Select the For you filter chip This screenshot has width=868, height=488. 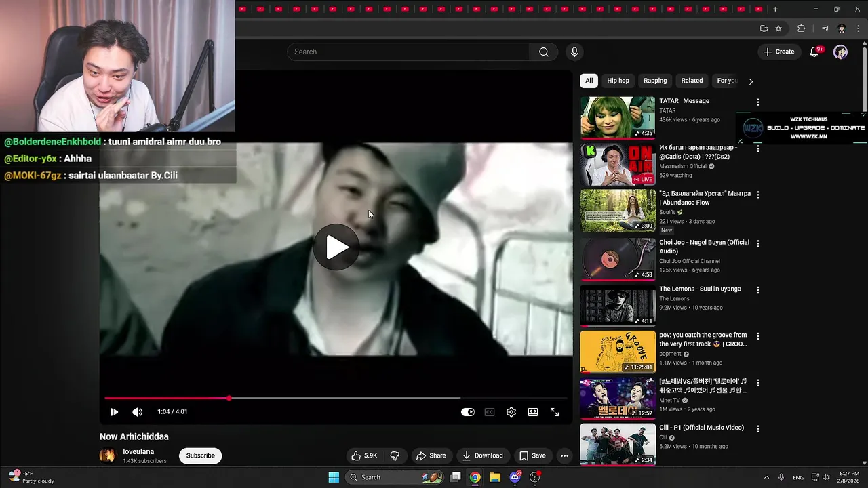tap(726, 81)
